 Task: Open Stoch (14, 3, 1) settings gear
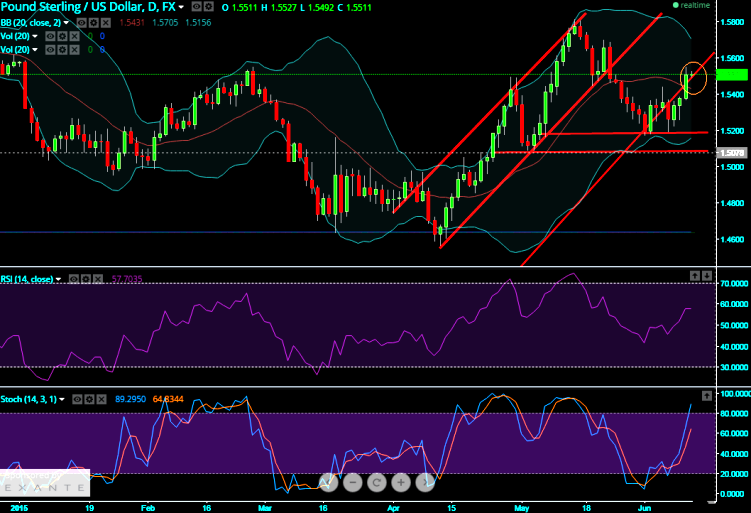(x=89, y=399)
